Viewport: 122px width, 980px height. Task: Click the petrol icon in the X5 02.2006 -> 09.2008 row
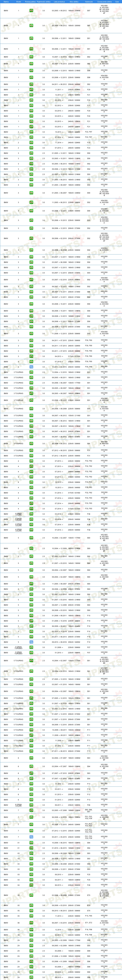(x=31, y=895)
